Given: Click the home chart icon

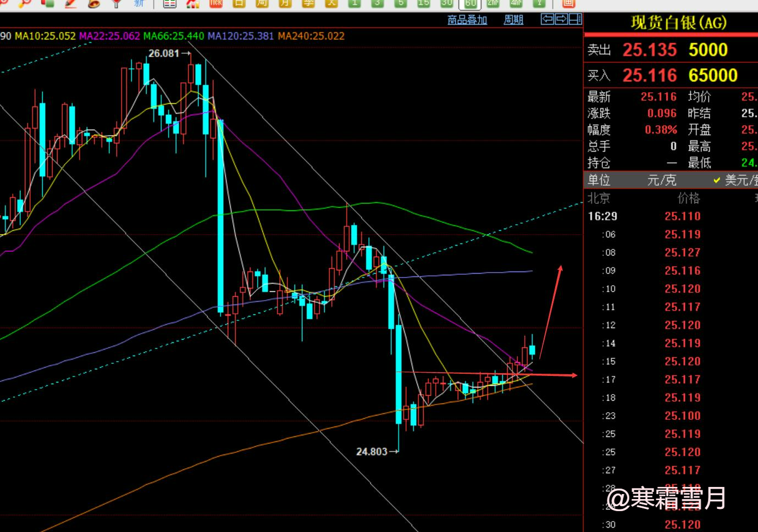Looking at the screenshot, I should [192, 3].
